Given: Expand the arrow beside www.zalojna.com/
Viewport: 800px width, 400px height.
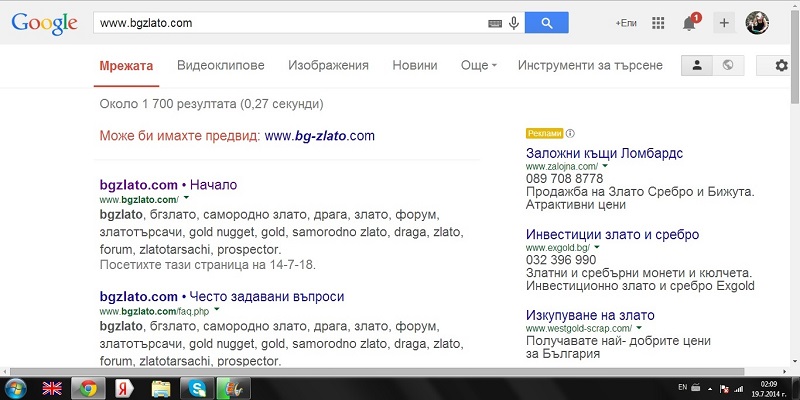Looking at the screenshot, I should 605,166.
